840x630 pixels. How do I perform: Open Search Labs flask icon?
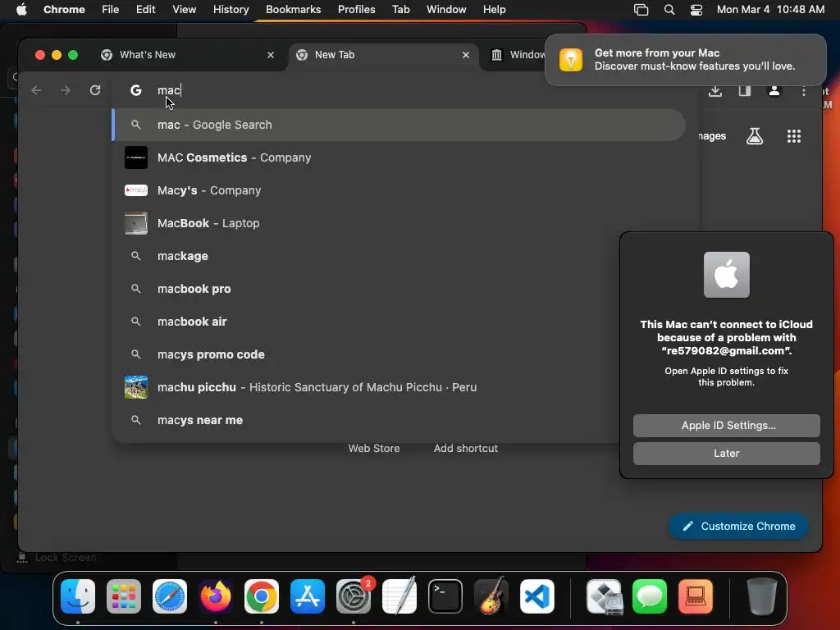(755, 136)
